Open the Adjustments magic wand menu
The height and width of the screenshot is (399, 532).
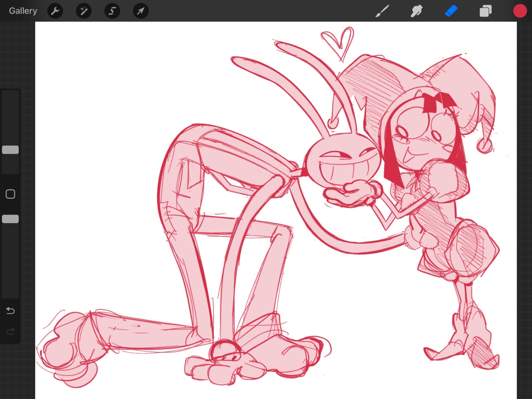pos(84,11)
